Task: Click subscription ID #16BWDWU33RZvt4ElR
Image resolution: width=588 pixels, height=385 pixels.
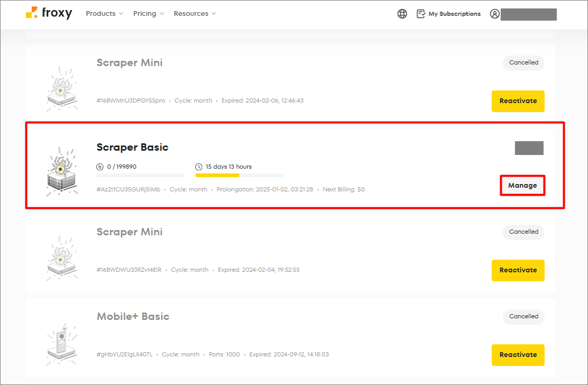Action: [129, 270]
